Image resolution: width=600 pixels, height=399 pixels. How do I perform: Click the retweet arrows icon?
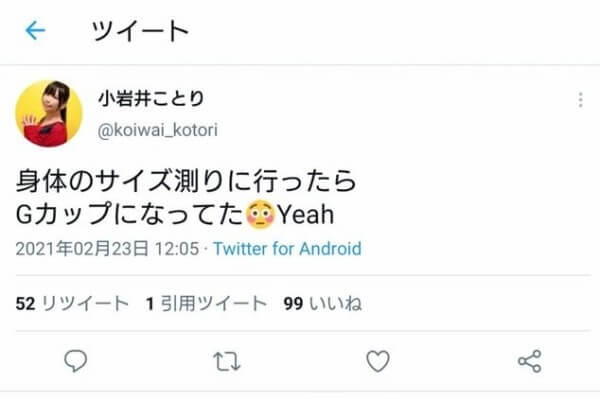tap(227, 362)
